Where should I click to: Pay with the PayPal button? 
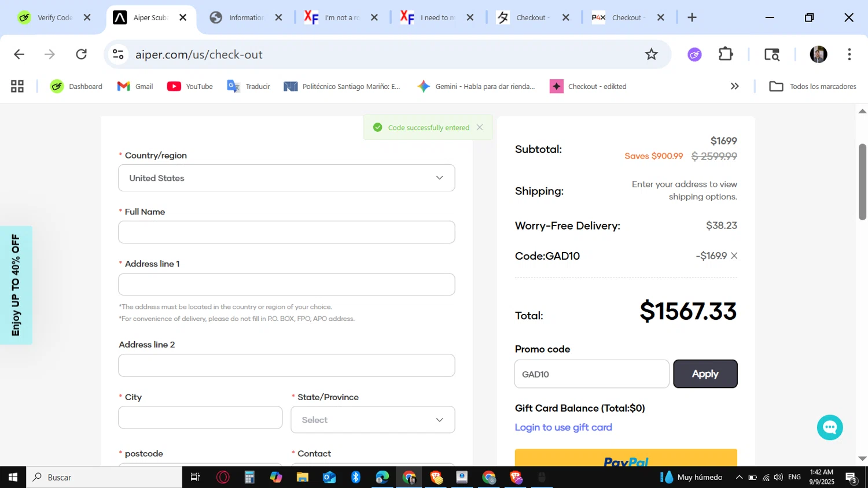[x=626, y=458]
